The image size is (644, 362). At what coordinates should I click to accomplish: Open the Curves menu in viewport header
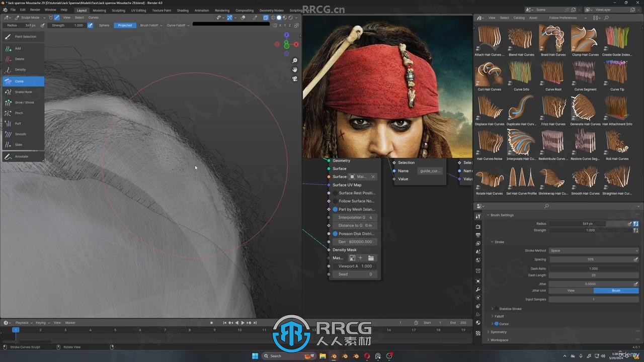[94, 18]
